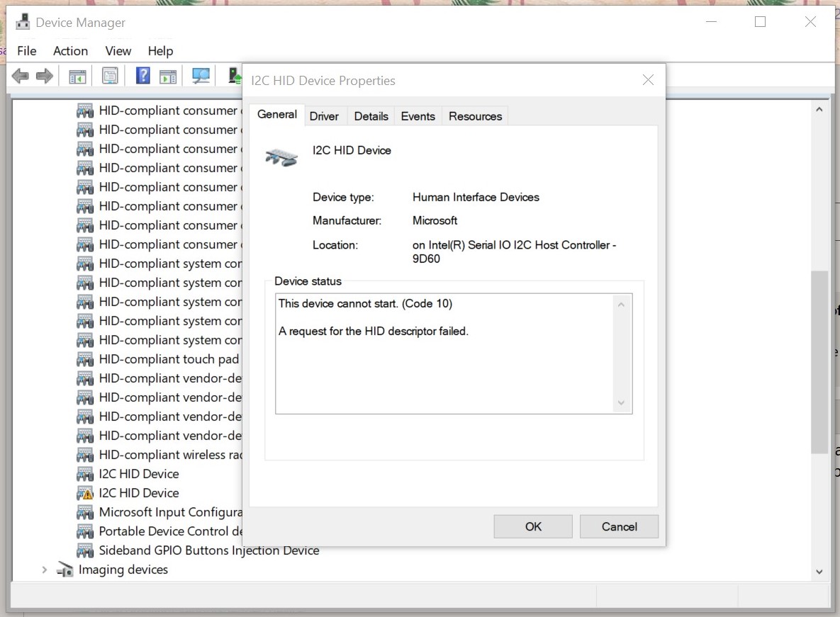Image resolution: width=840 pixels, height=617 pixels.
Task: Click the Show/Hide console tree icon
Action: [x=77, y=75]
